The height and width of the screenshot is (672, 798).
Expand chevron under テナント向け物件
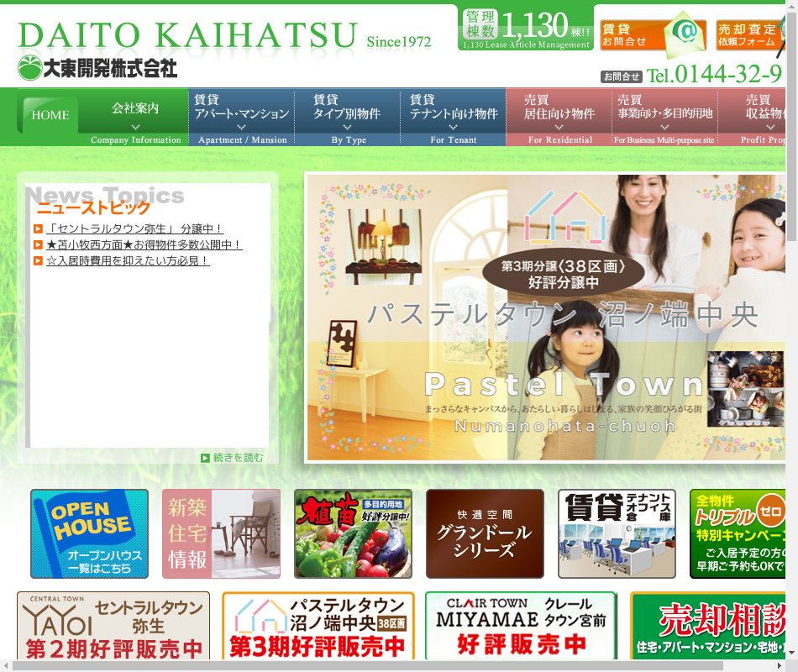(454, 128)
